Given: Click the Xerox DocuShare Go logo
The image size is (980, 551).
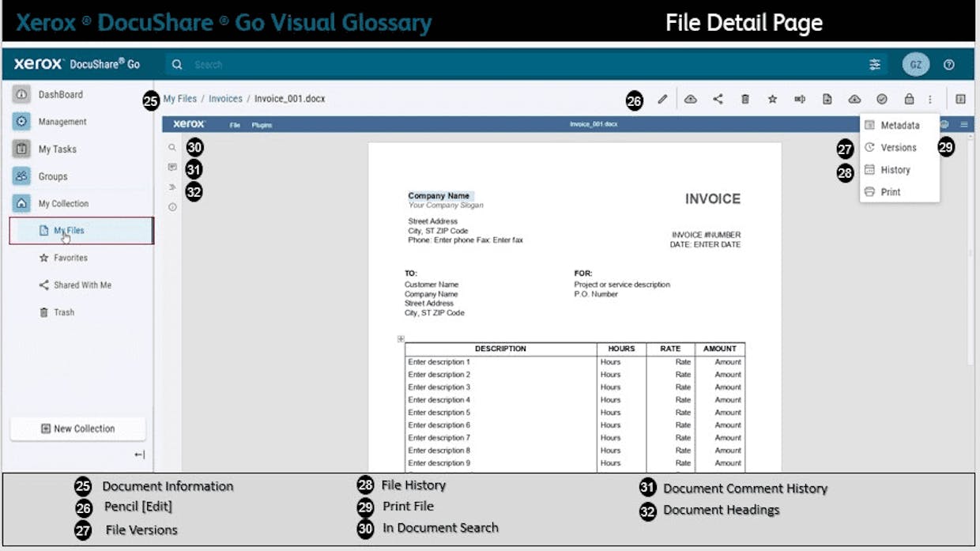Looking at the screenshot, I should (77, 64).
